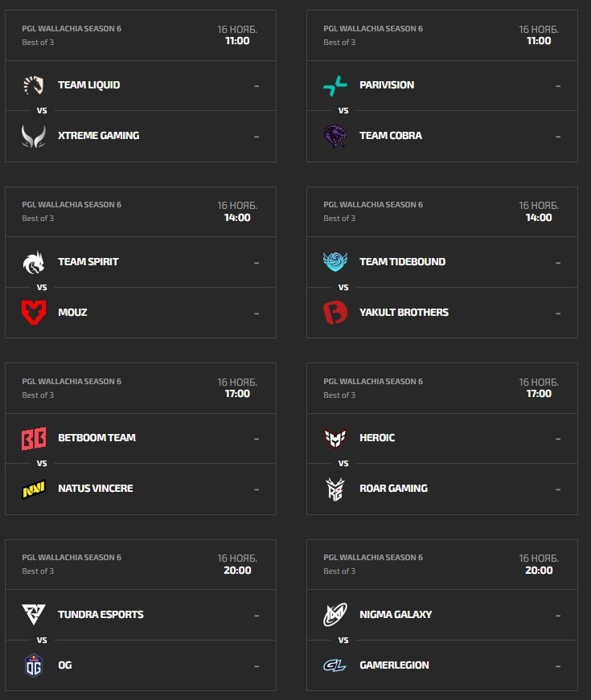Image resolution: width=591 pixels, height=700 pixels.
Task: Click the Nigma Galaxy logo
Action: click(335, 615)
